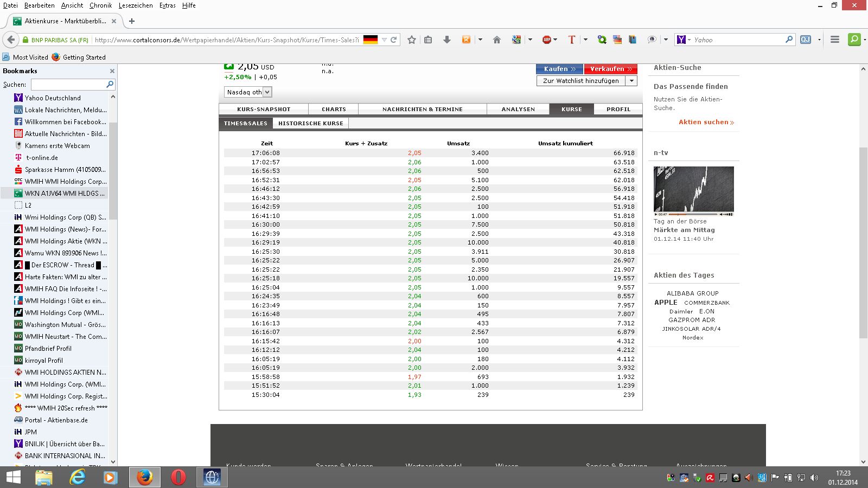This screenshot has width=868, height=488.
Task: Close the Aktienkurse tab
Action: pyautogui.click(x=114, y=21)
